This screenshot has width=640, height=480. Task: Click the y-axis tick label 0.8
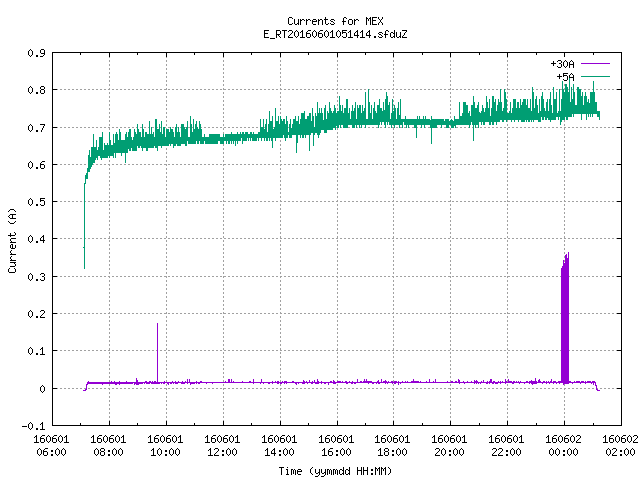pyautogui.click(x=36, y=90)
